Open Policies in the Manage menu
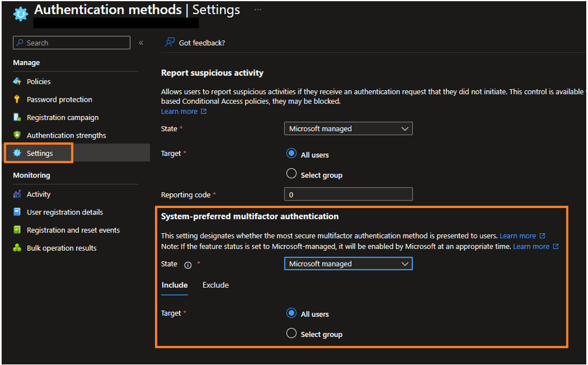 pos(39,81)
